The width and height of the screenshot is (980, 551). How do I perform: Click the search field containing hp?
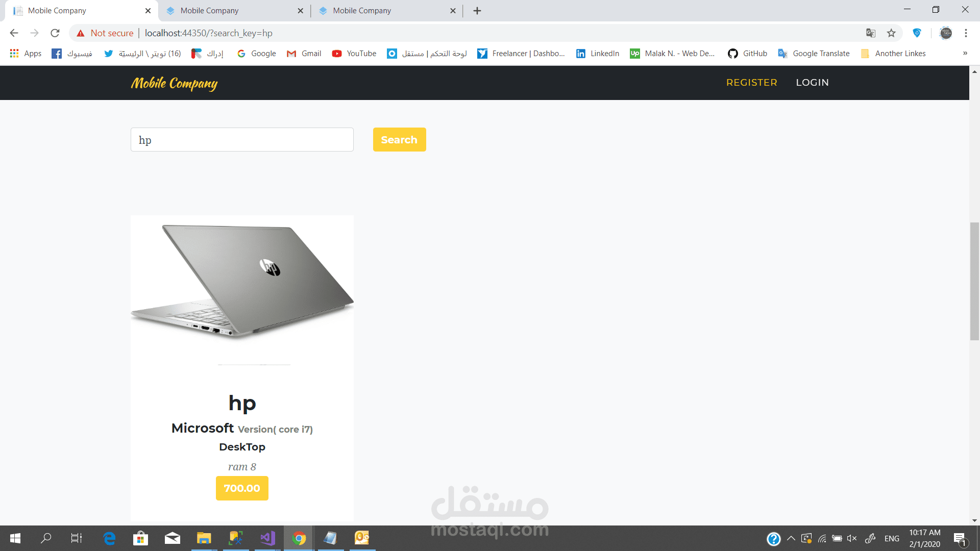click(242, 140)
